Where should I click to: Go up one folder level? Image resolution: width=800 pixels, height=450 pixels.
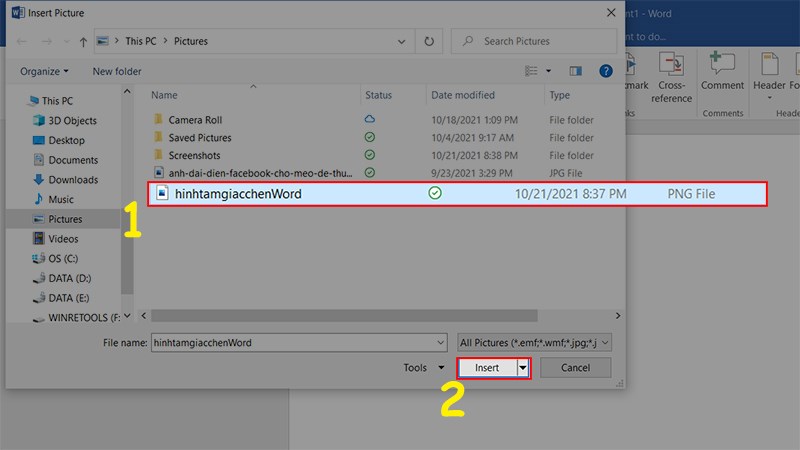coord(83,41)
